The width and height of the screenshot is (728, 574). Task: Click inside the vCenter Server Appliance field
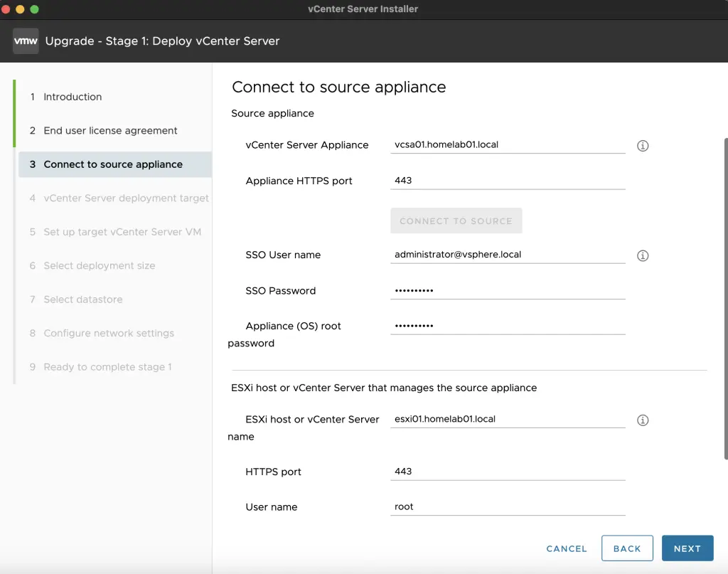point(507,144)
